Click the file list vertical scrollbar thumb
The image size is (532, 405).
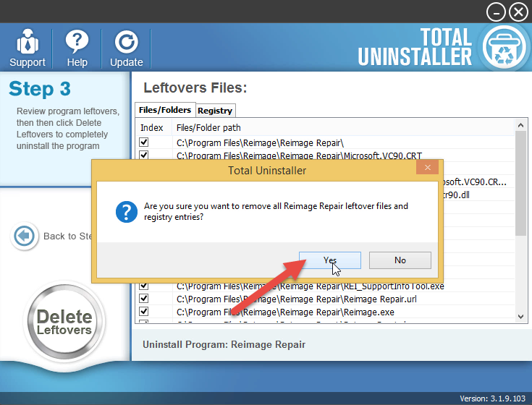(x=521, y=183)
